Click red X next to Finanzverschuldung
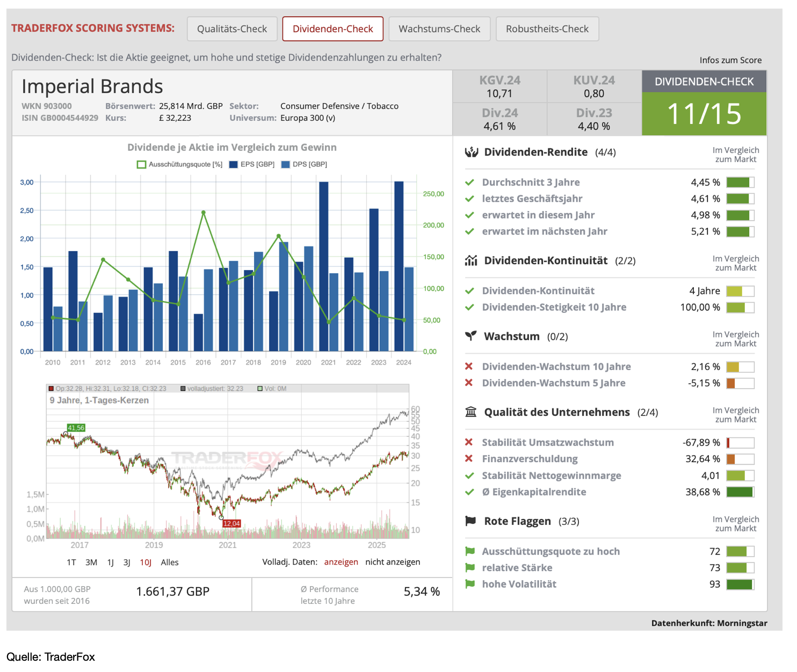The width and height of the screenshot is (797, 672). 469,459
